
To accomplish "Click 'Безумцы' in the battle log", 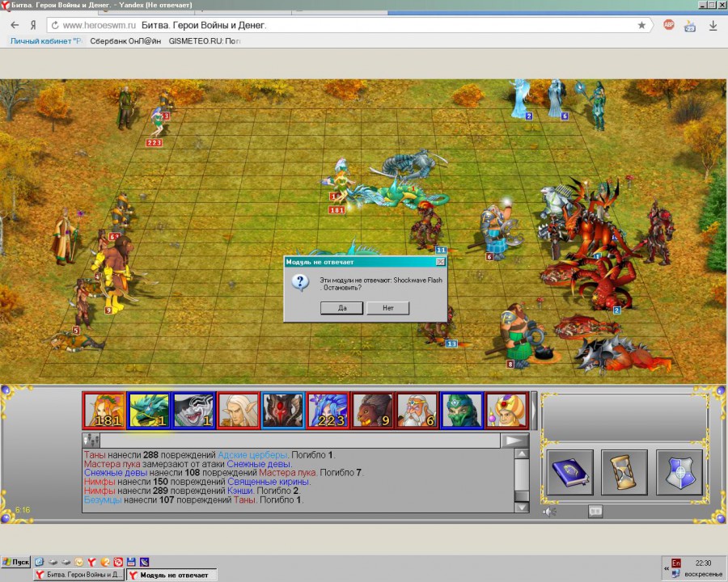I will click(x=103, y=500).
